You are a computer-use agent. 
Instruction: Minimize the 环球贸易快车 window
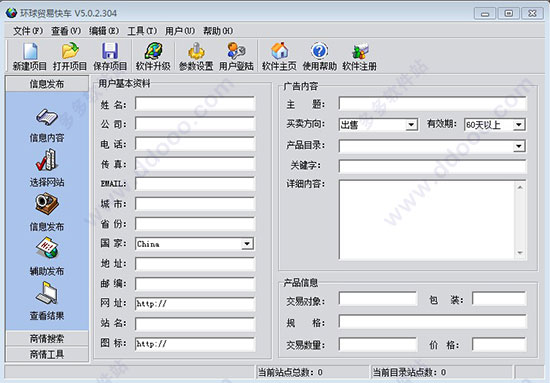coord(485,14)
